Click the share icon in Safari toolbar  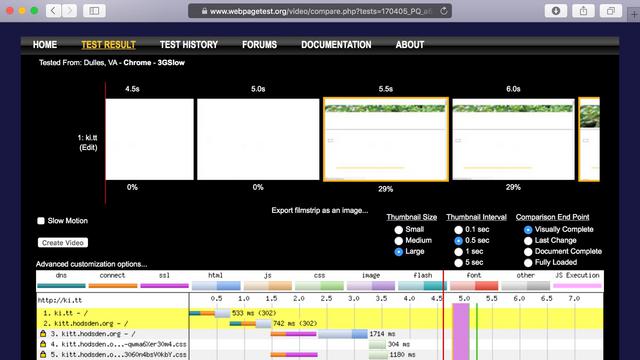583,11
